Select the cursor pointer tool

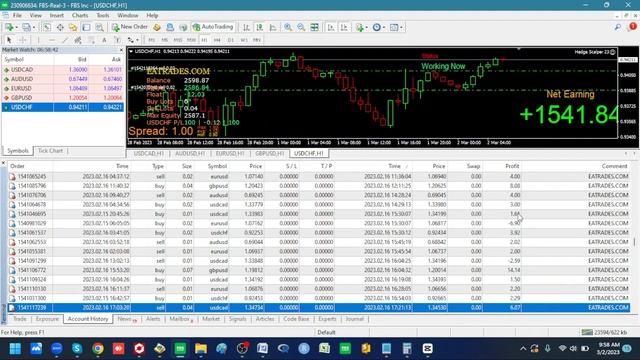click(x=9, y=40)
